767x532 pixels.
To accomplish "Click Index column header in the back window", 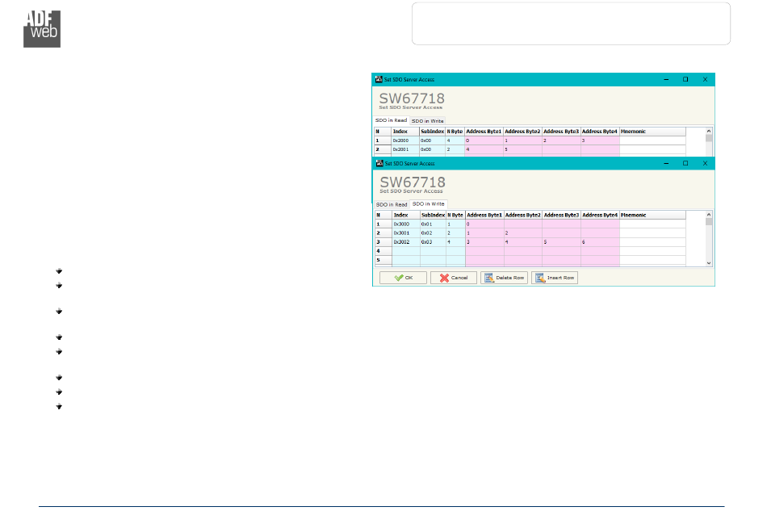I will pos(405,132).
